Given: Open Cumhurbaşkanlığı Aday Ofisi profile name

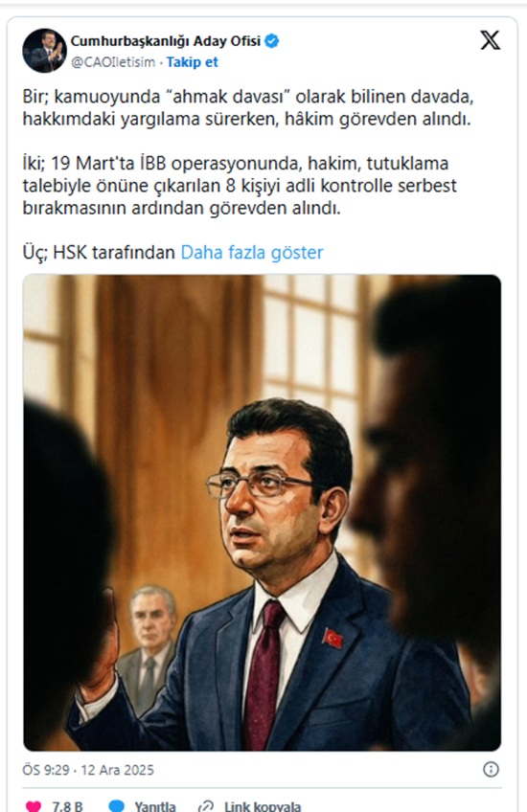Looking at the screenshot, I should click(166, 41).
